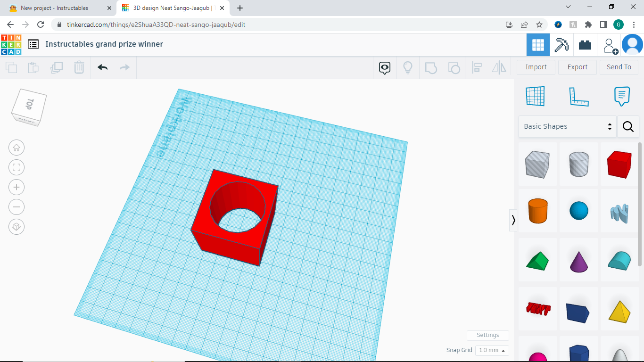
Task: Fit view to selection
Action: coord(17,167)
